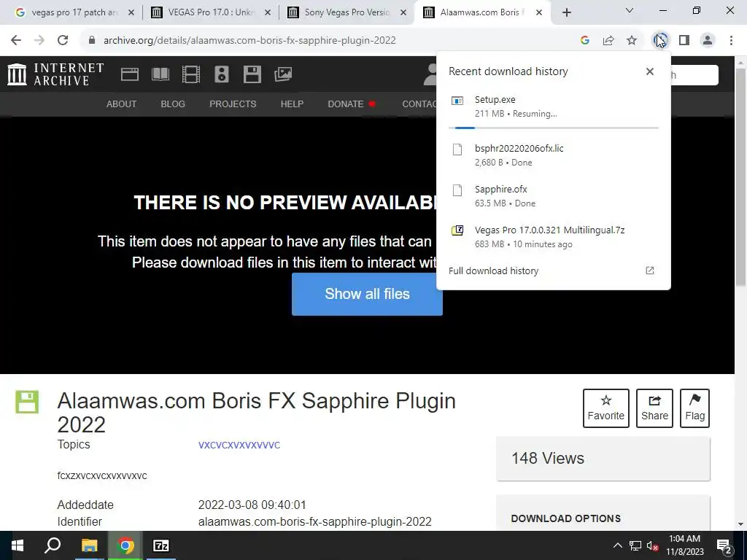Click the Share button
The image size is (747, 560).
654,408
